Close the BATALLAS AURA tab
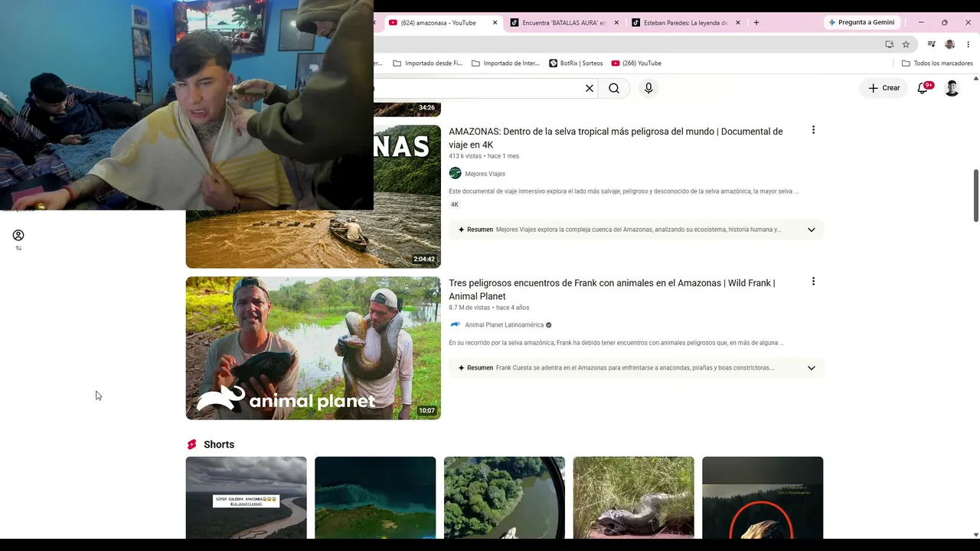980x551 pixels. 616,23
